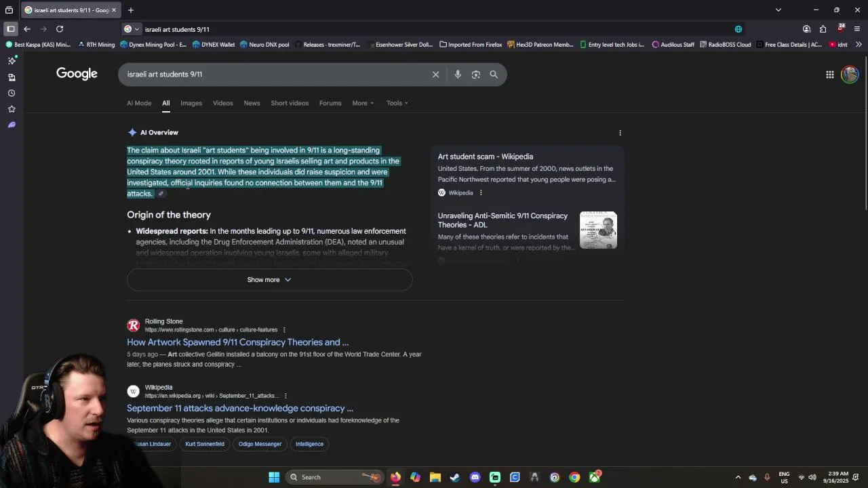Show more bookmarks with the overflow chevron
The width and height of the screenshot is (868, 488).
tap(859, 45)
